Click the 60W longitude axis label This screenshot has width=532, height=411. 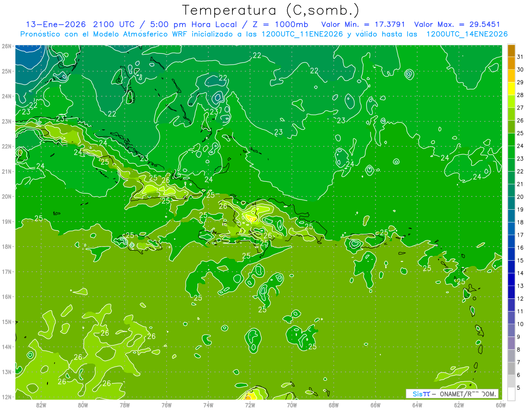pyautogui.click(x=501, y=405)
